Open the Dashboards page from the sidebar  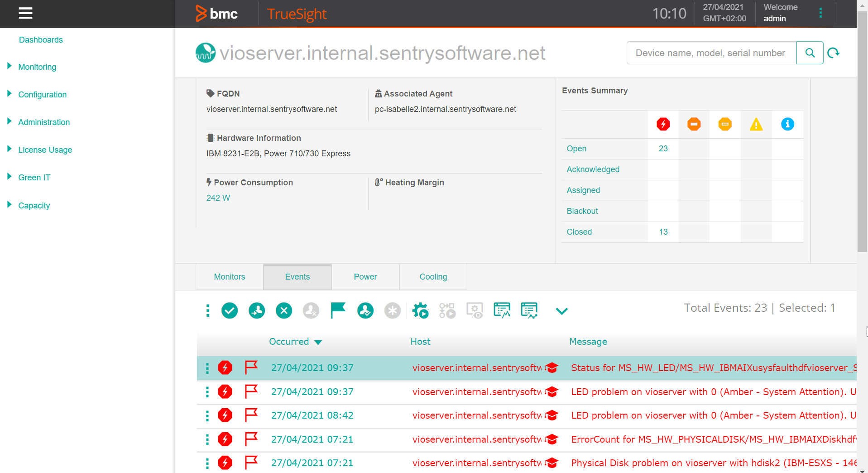tap(41, 40)
